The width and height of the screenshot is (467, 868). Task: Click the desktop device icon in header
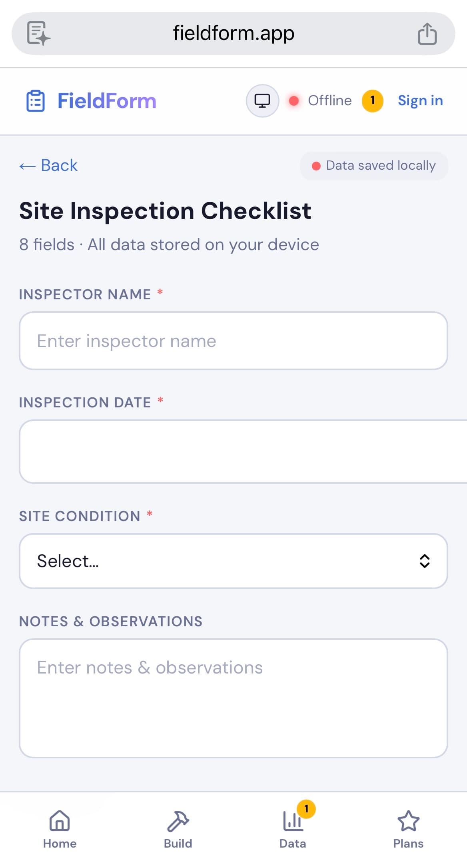pos(262,100)
